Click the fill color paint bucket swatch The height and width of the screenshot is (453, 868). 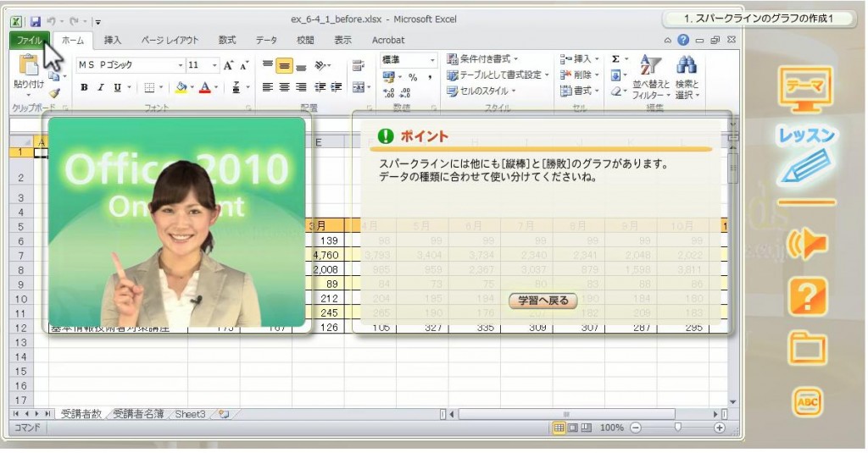coord(181,87)
